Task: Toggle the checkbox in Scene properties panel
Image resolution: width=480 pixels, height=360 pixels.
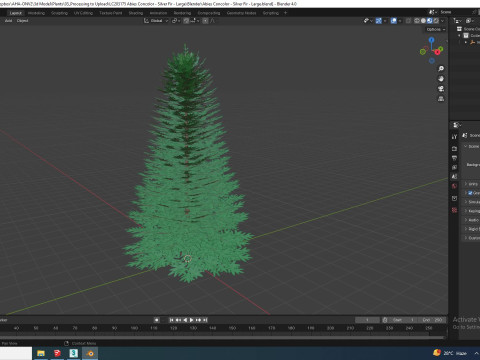Action: pos(470,193)
